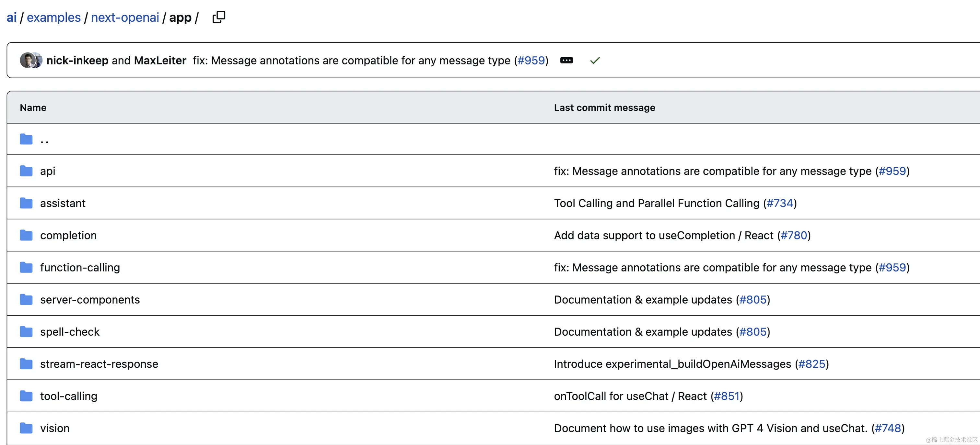Open pull request #748 link in vision row
Image resolution: width=980 pixels, height=445 pixels.
click(x=888, y=428)
